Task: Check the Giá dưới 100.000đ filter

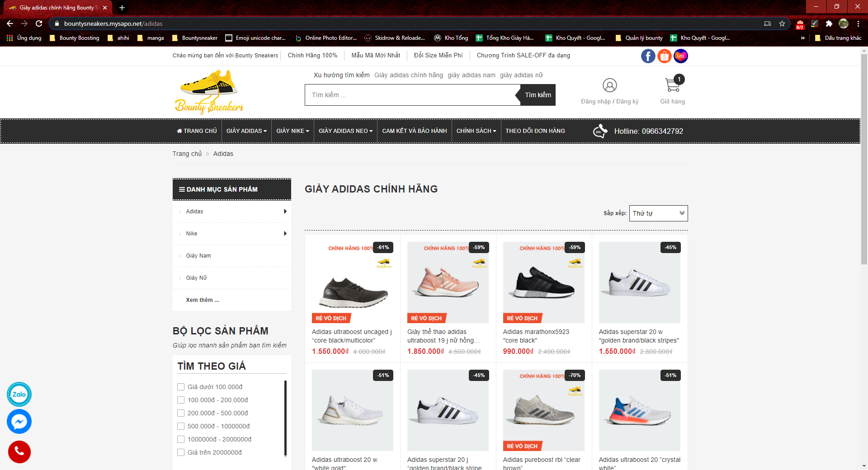Action: (x=181, y=387)
